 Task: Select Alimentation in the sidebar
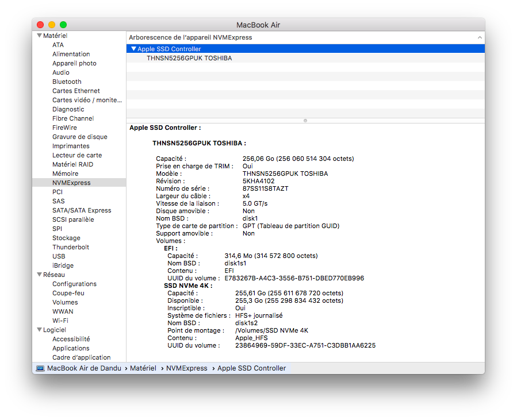point(71,54)
